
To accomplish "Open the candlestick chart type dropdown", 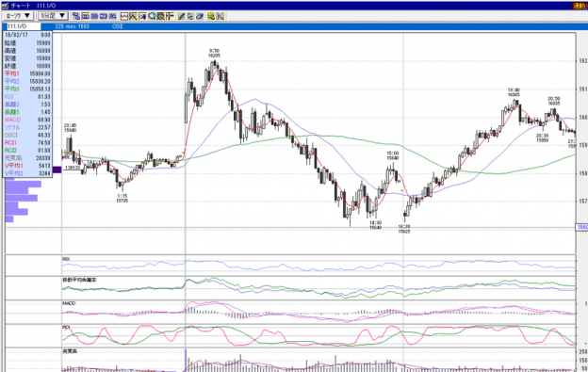I will coord(18,16).
